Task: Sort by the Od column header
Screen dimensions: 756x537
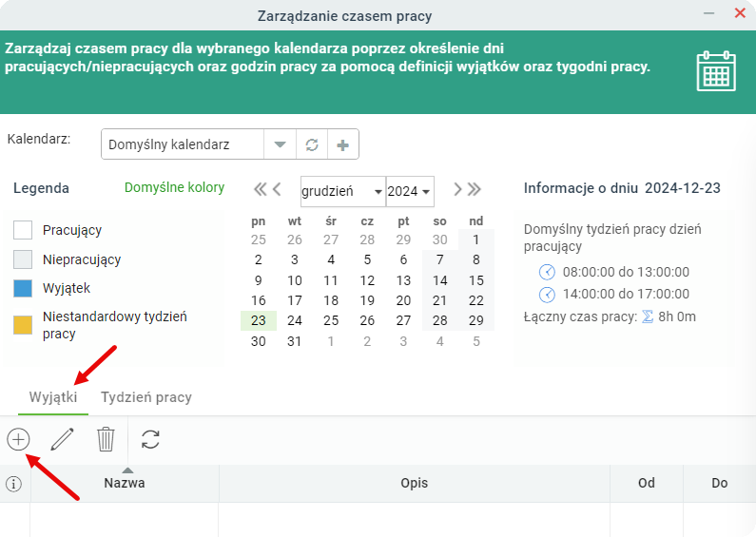Action: pos(647,483)
